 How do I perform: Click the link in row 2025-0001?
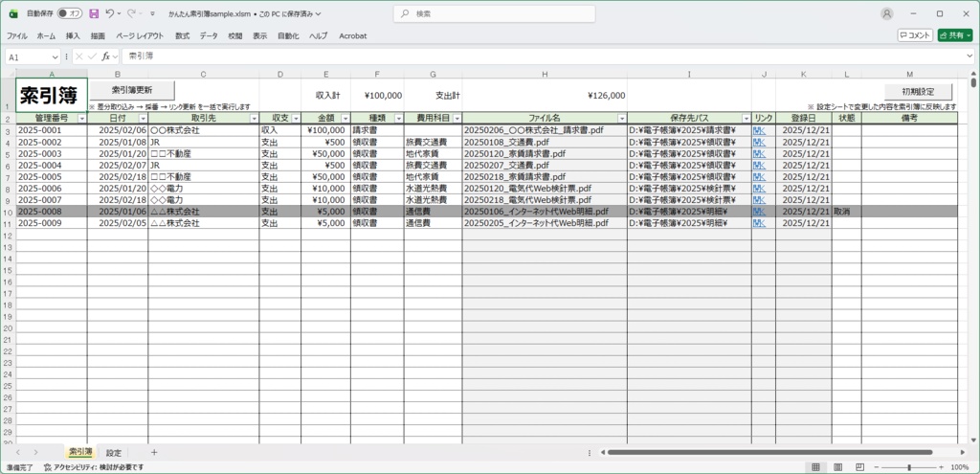coord(759,130)
